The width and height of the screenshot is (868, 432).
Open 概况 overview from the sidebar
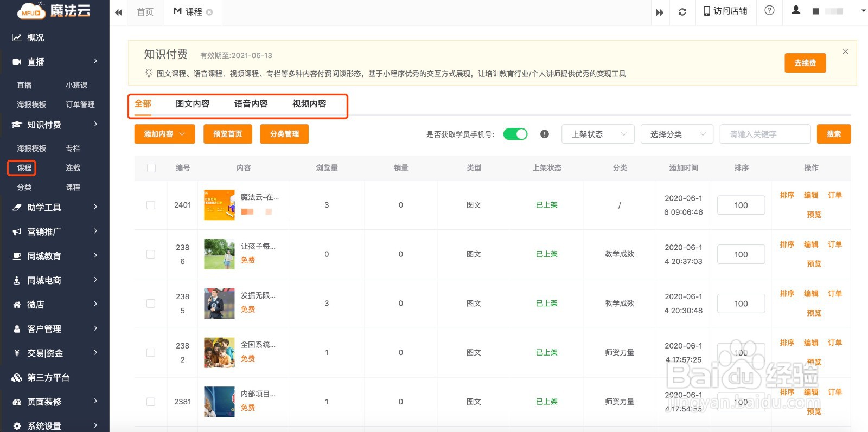[x=36, y=37]
